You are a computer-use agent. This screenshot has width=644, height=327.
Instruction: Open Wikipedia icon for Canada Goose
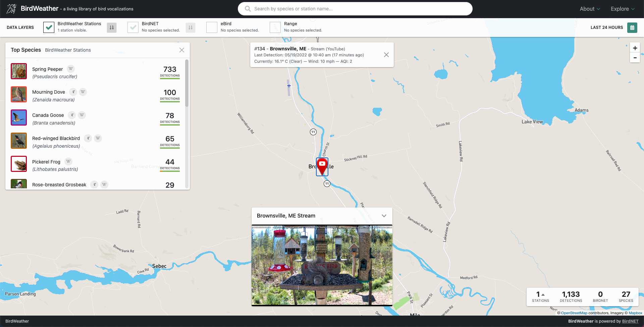tap(82, 115)
